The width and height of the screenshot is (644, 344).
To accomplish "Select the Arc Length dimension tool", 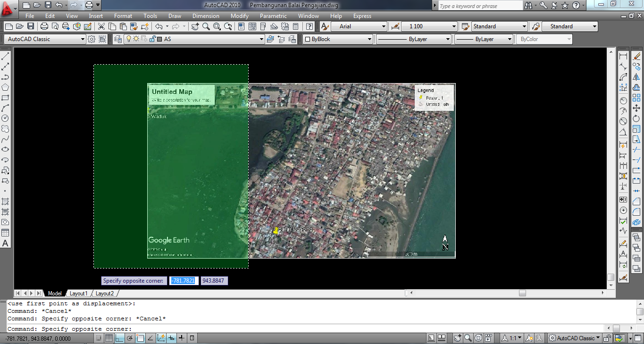I will coord(623,77).
